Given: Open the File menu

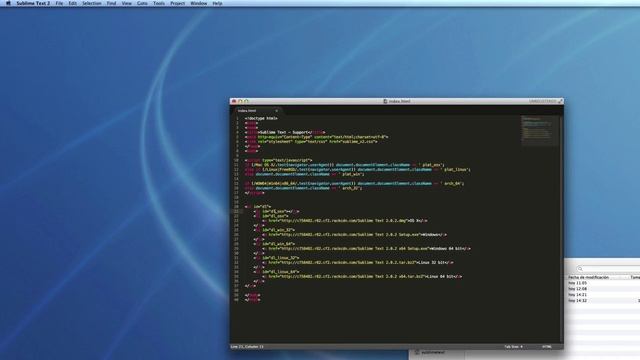Looking at the screenshot, I should pos(60,3).
